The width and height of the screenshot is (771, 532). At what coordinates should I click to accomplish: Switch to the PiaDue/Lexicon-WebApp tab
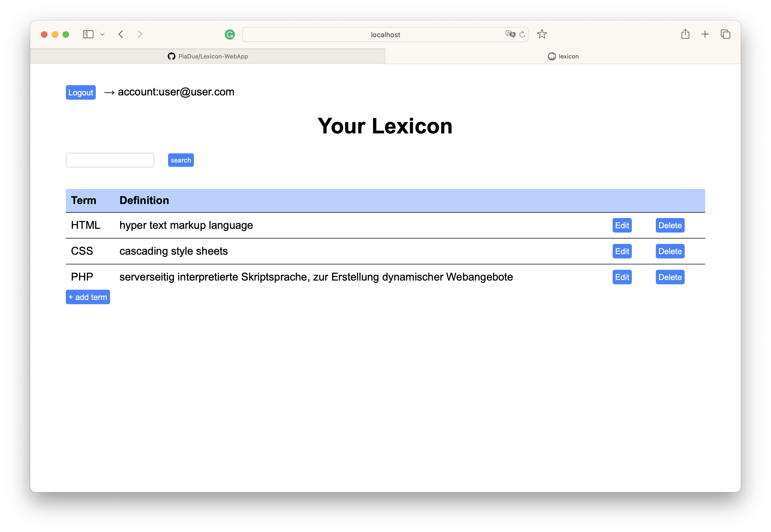coord(207,56)
